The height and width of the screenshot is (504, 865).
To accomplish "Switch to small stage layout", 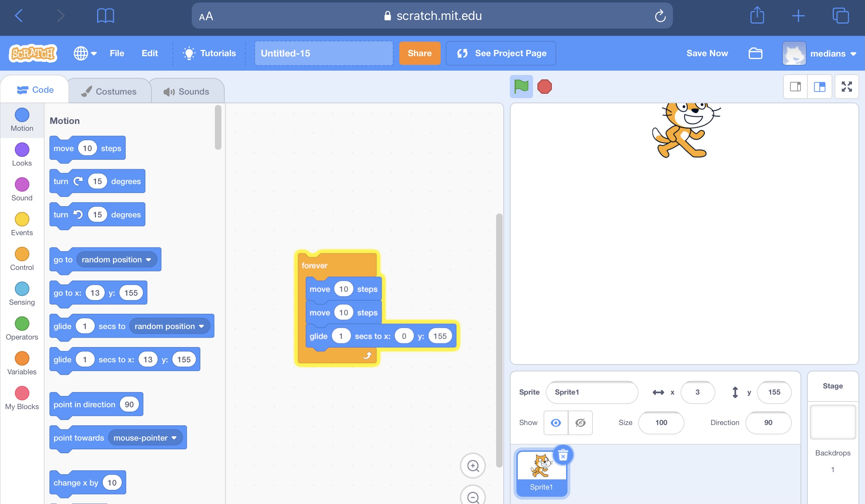I will (795, 87).
